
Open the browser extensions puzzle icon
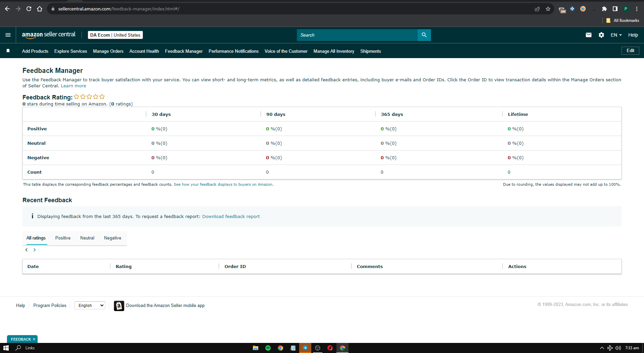coord(604,9)
